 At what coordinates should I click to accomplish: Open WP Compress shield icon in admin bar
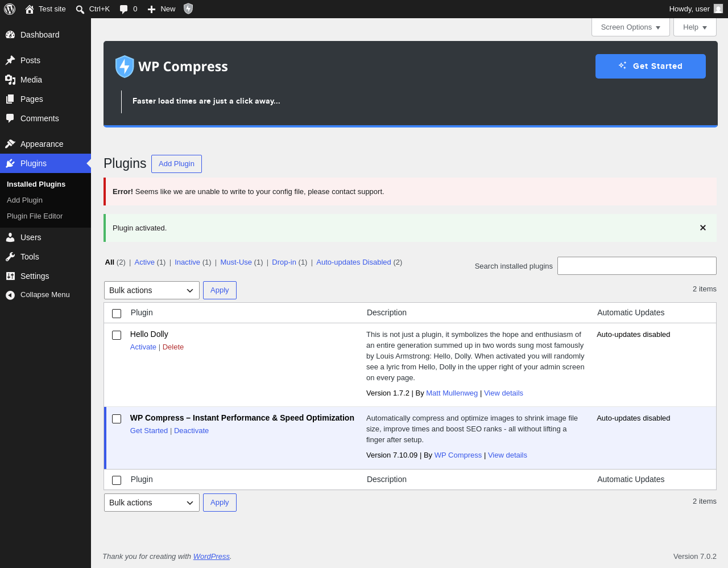tap(188, 9)
